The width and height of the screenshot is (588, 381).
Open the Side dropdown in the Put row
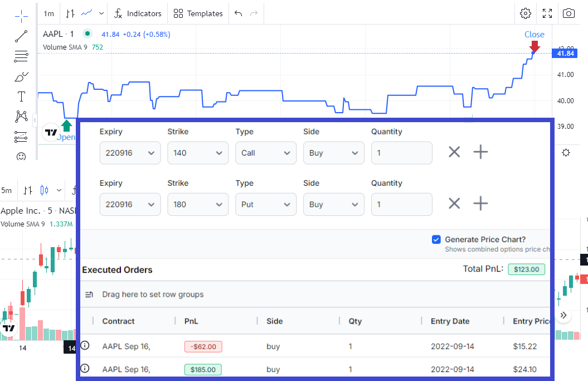(334, 204)
